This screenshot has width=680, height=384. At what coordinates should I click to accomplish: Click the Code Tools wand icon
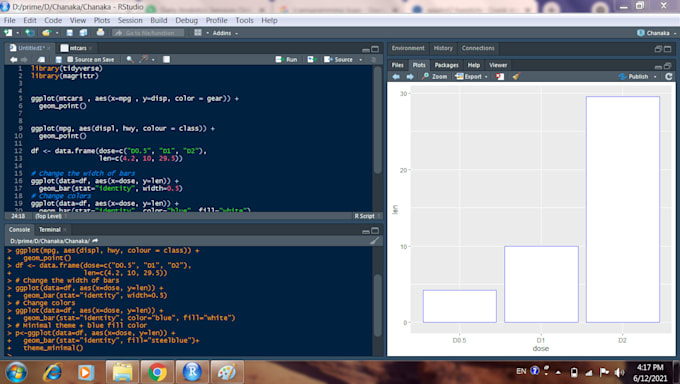[144, 59]
